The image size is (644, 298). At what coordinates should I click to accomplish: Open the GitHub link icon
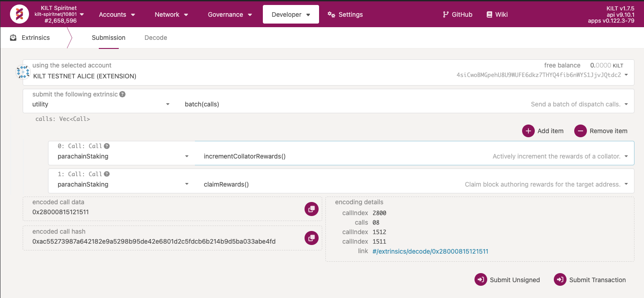[446, 14]
